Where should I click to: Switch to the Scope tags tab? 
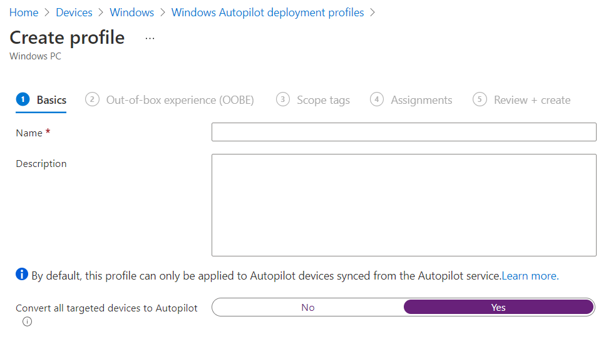(323, 100)
